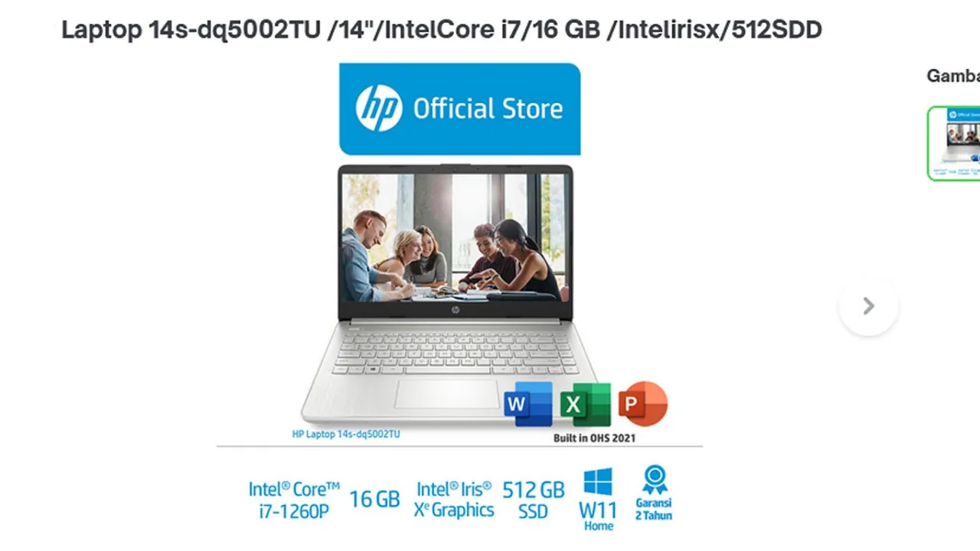Click the HP logo below laptop screen
This screenshot has width=980, height=551.
click(455, 311)
